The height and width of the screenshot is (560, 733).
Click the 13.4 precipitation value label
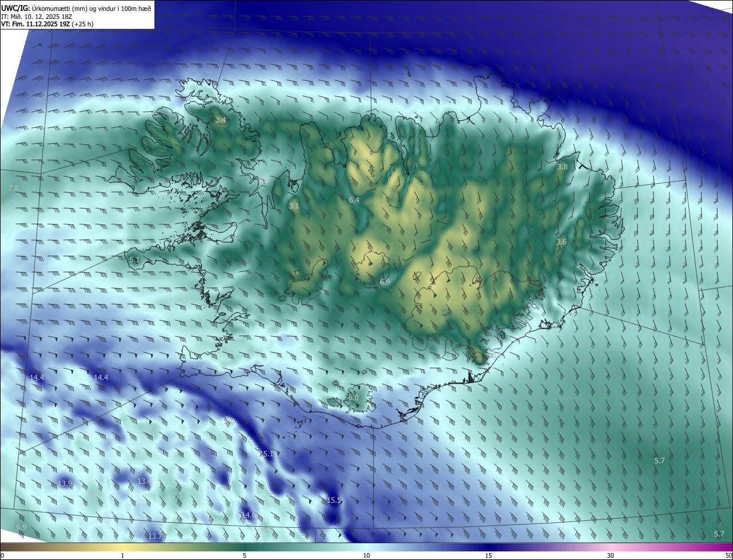[x=144, y=482]
